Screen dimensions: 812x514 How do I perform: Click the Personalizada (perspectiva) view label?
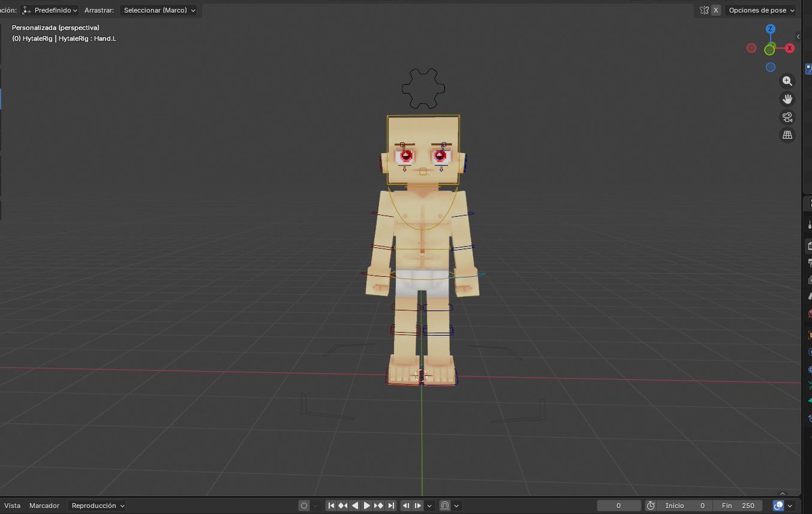(55, 27)
